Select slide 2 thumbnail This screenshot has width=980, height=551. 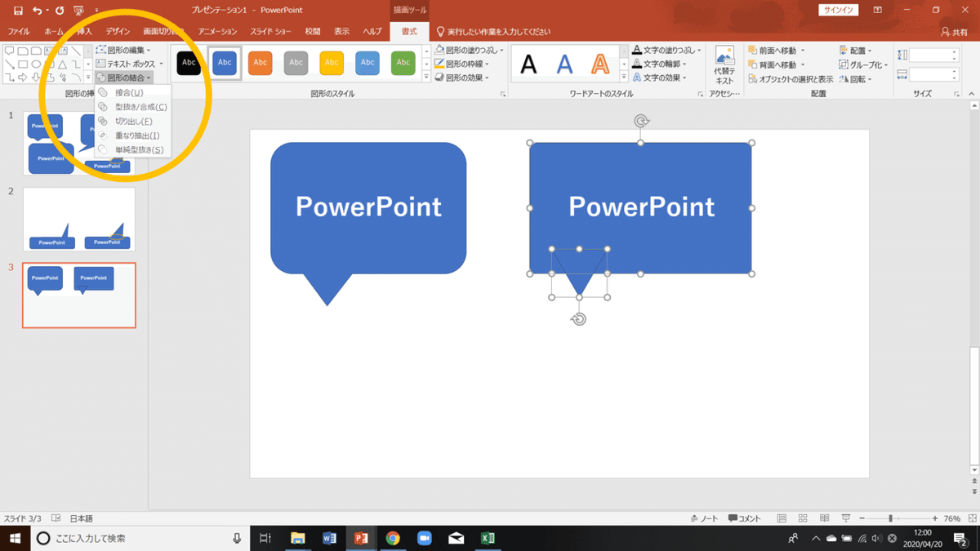(79, 219)
